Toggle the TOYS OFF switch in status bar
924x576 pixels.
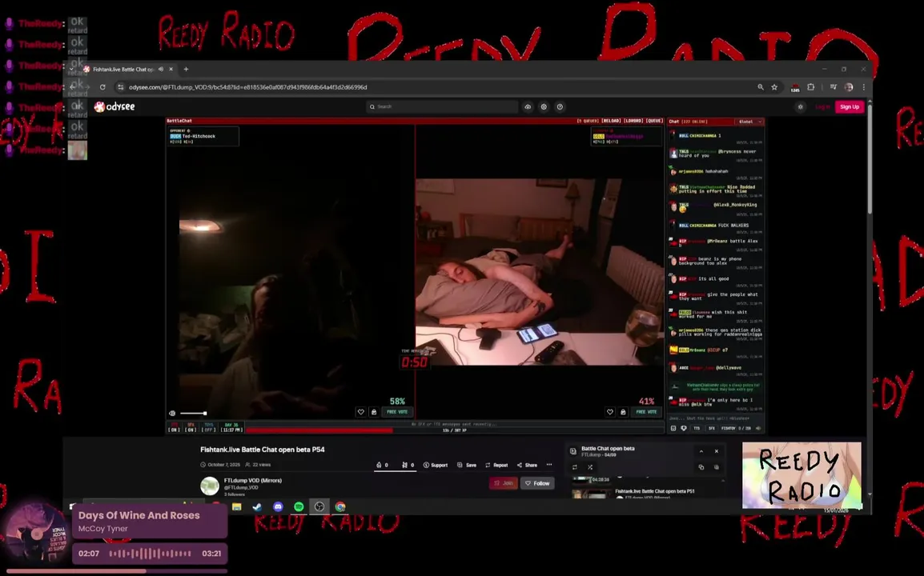coord(209,427)
